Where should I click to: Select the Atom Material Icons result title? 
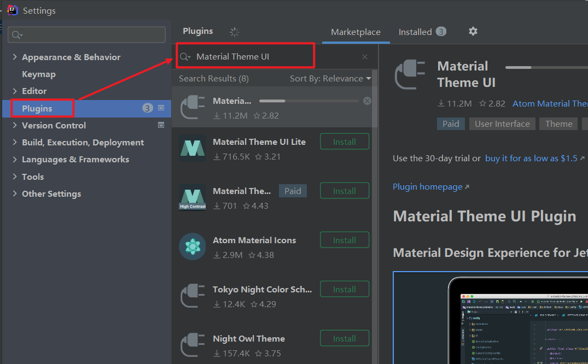click(254, 240)
